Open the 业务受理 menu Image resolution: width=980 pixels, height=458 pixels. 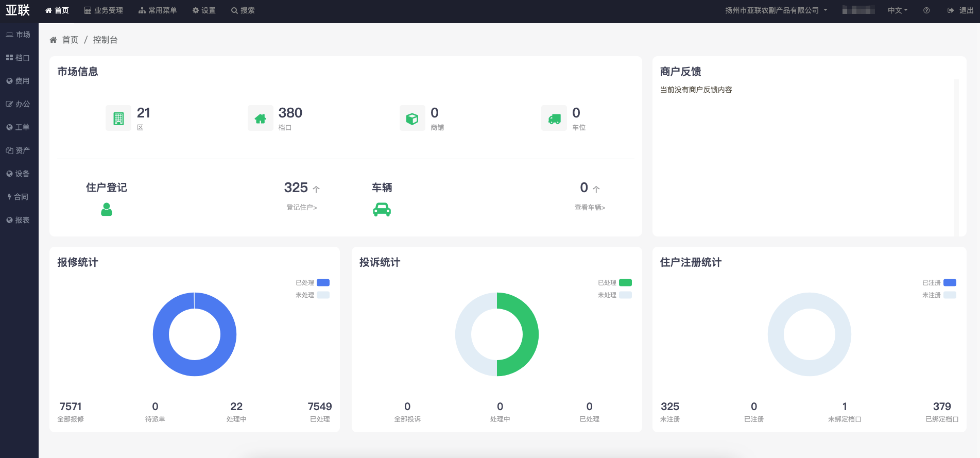pos(104,10)
